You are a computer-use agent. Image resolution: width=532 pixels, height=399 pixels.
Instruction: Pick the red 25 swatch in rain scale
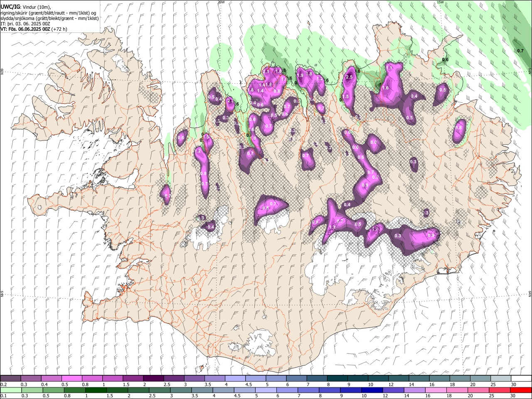(x=500, y=390)
